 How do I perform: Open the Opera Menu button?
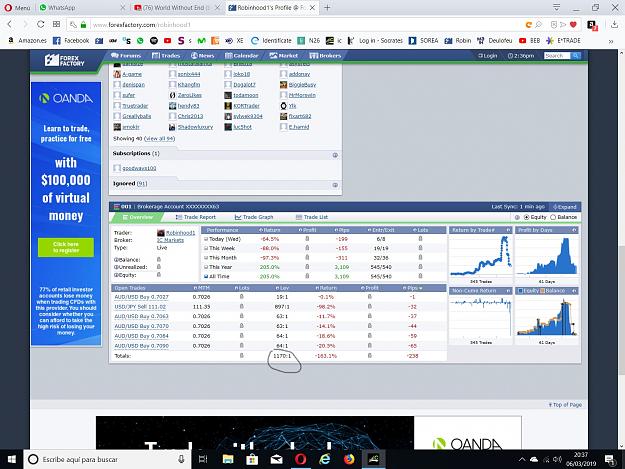pos(17,8)
